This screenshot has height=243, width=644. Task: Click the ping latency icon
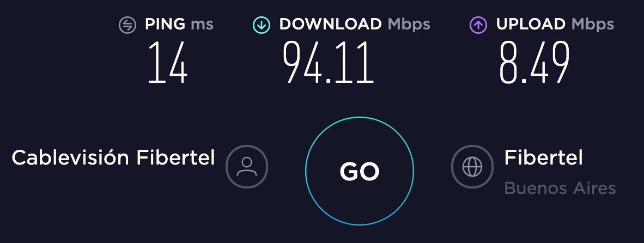click(127, 25)
